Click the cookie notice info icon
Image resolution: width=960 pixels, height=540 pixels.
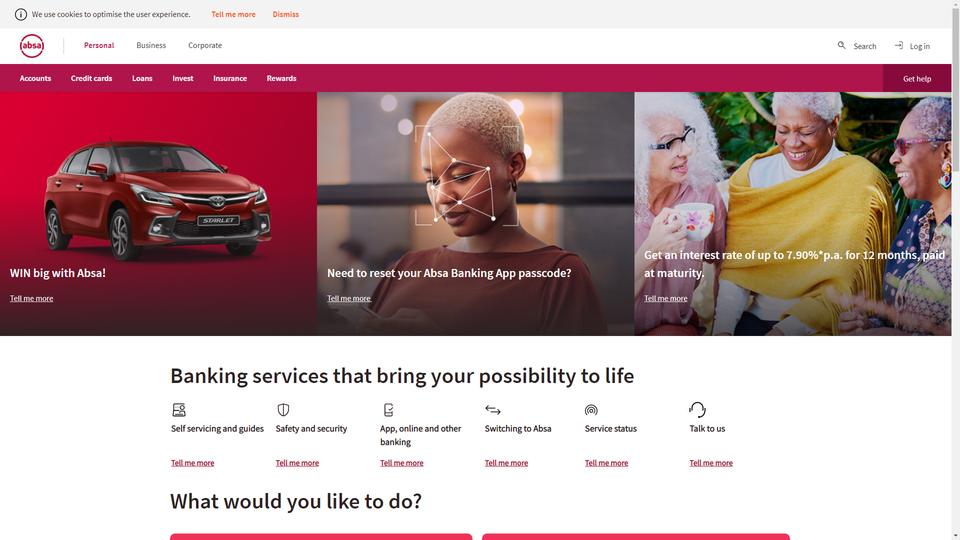tap(21, 14)
